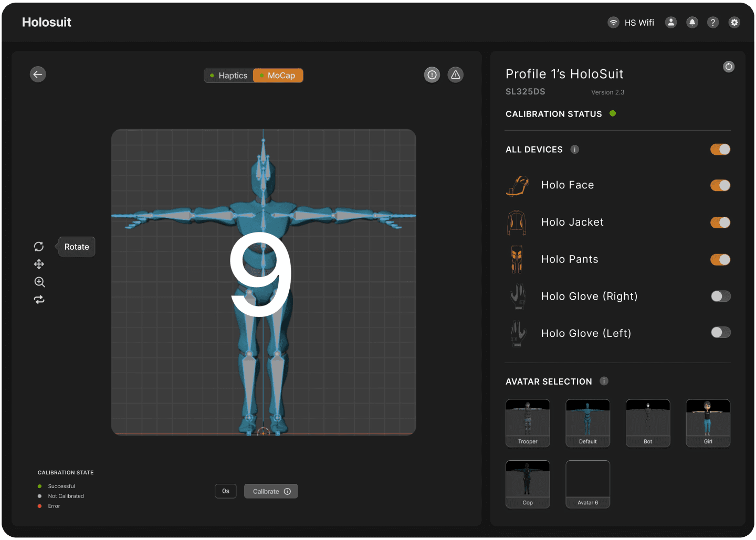Click the Holo Glove (Left) icon
The height and width of the screenshot is (540, 756).
pos(518,333)
